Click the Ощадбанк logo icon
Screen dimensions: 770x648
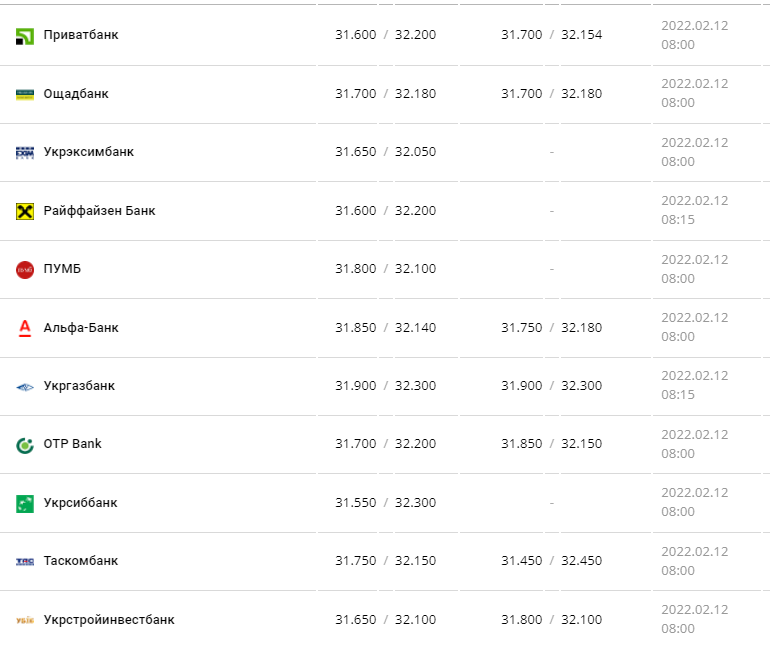(x=25, y=94)
